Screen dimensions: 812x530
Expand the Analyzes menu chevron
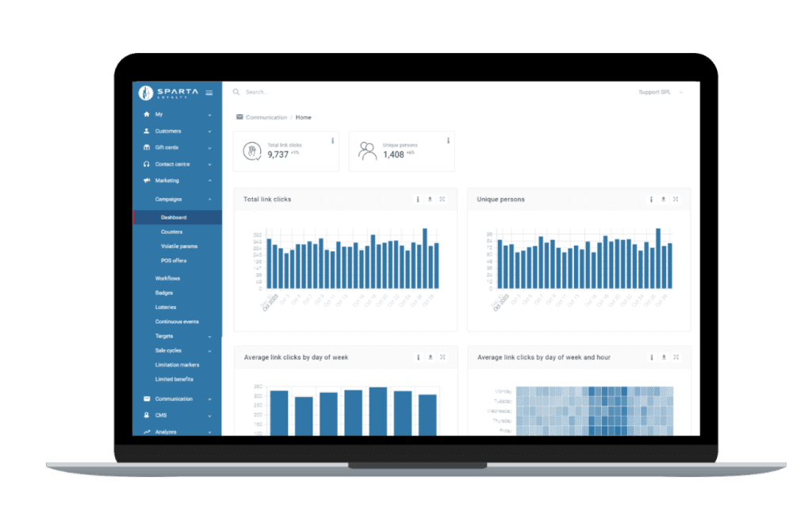[209, 432]
